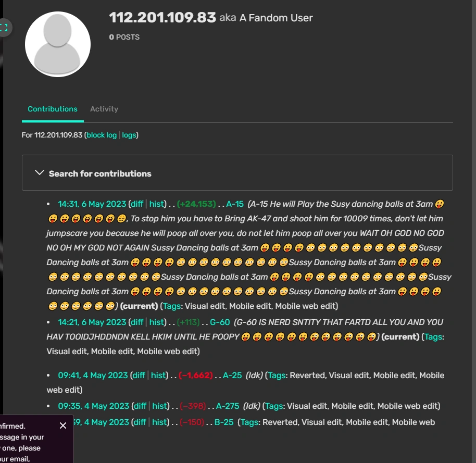
Task: View diff for the A-275 edit
Action: pyautogui.click(x=139, y=406)
